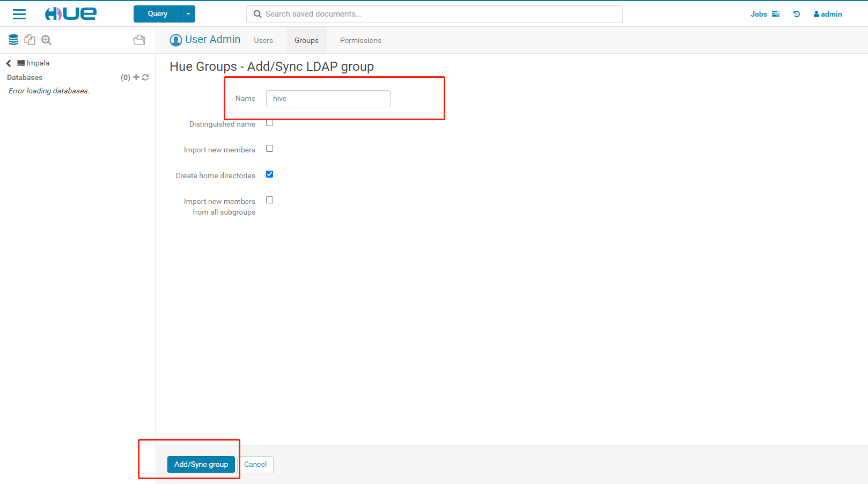Image resolution: width=868 pixels, height=484 pixels.
Task: Click the User Admin avatar icon
Action: tap(176, 40)
